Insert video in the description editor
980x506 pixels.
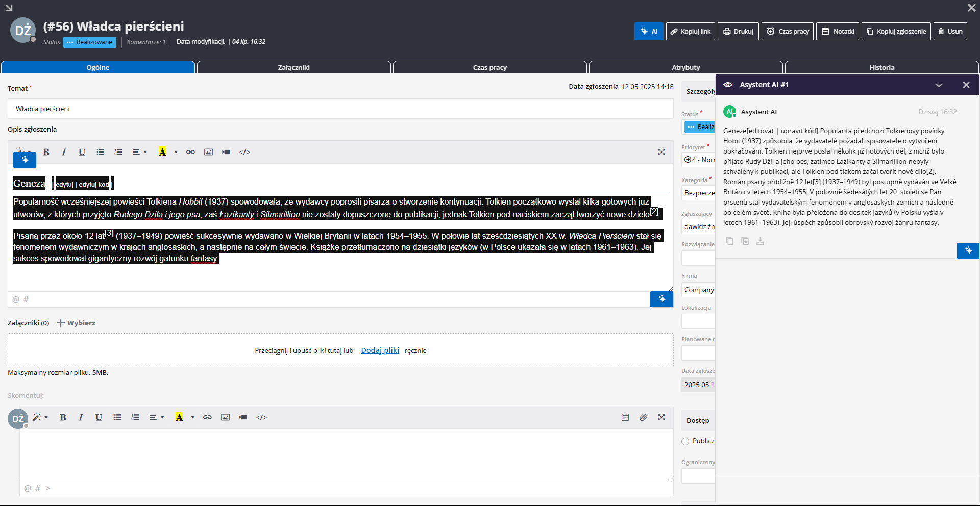point(226,152)
